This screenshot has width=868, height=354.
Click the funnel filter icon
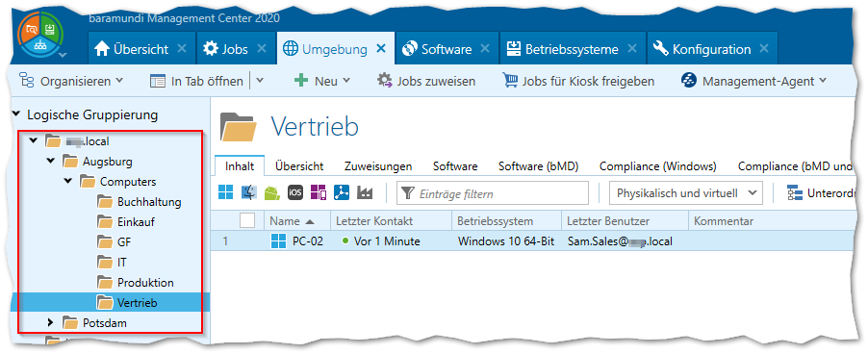408,193
